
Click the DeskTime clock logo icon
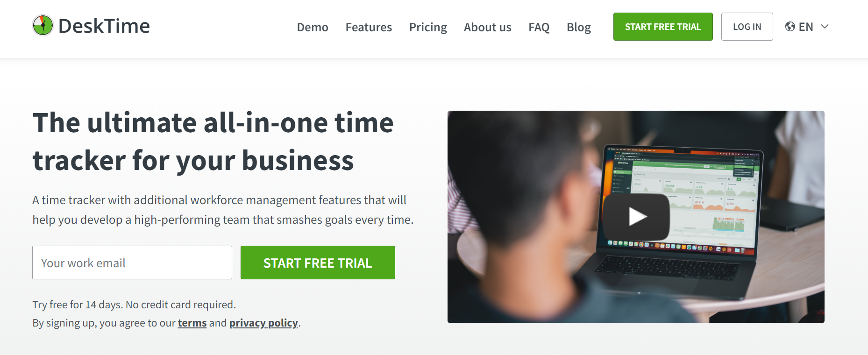pyautogui.click(x=43, y=26)
